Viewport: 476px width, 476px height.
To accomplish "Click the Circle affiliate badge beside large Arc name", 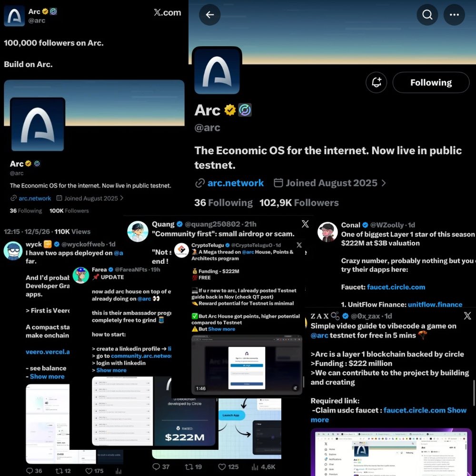I will [x=245, y=110].
